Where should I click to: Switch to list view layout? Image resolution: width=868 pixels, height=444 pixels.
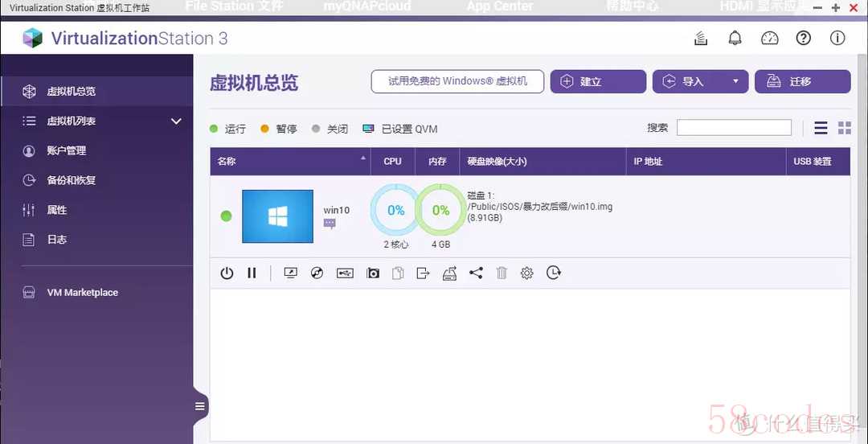(x=821, y=128)
